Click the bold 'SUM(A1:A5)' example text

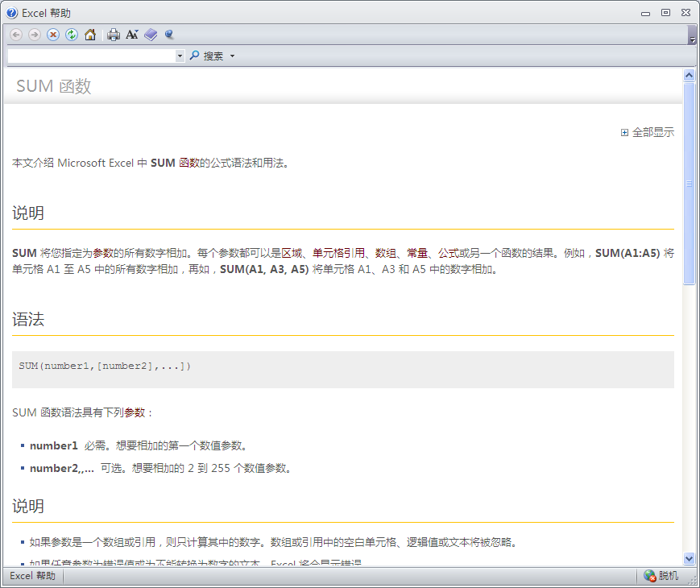628,253
